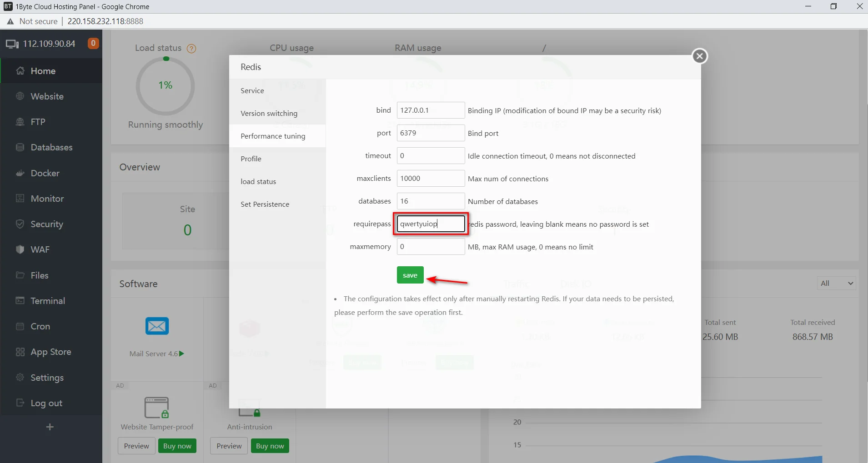
Task: Click the plus icon below Log out
Action: (x=50, y=427)
